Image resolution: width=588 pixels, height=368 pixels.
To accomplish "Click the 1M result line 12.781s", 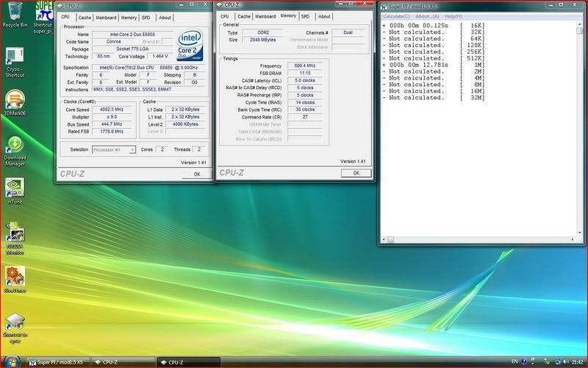I will tap(434, 65).
